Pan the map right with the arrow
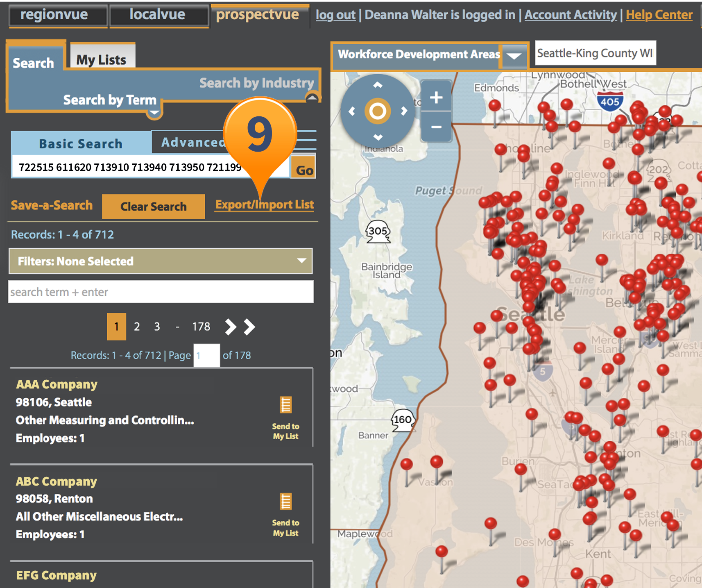 click(404, 111)
